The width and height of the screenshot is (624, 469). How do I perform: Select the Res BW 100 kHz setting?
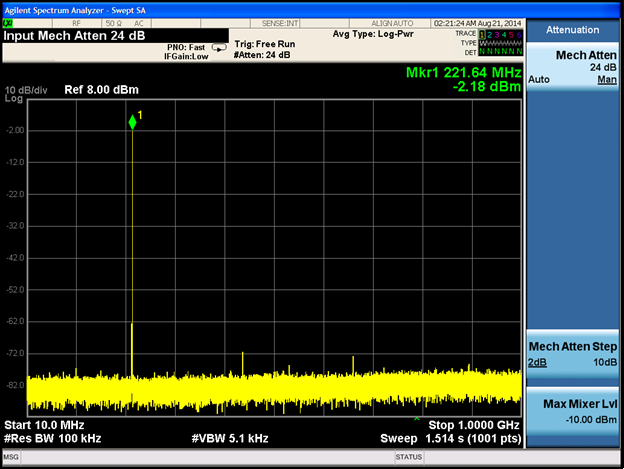click(54, 438)
